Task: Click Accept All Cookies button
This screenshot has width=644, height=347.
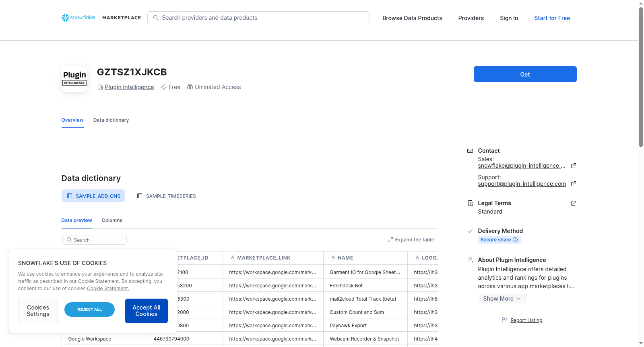Action: point(147,311)
